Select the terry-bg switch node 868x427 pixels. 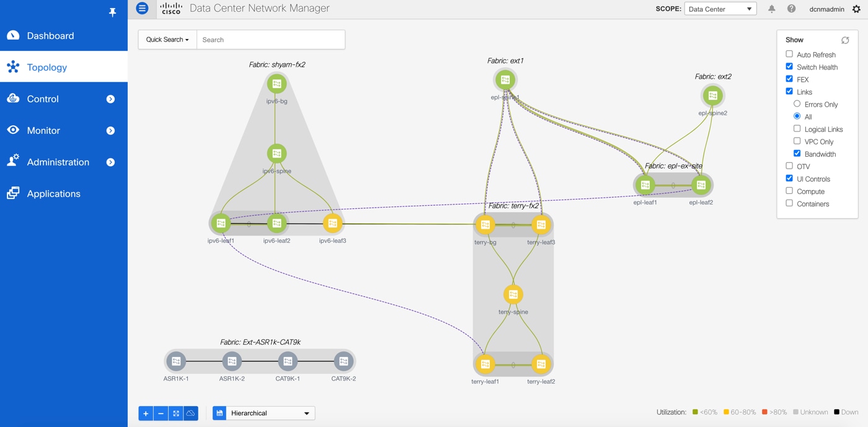click(485, 224)
